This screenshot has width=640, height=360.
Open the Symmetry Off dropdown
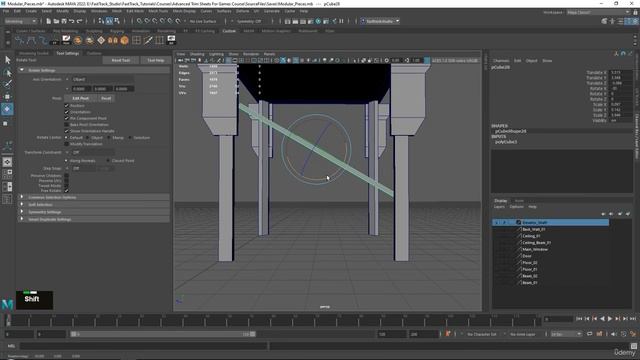[249, 21]
